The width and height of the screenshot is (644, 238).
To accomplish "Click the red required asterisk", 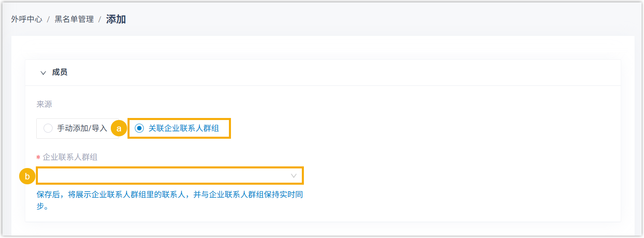I will 38,157.
